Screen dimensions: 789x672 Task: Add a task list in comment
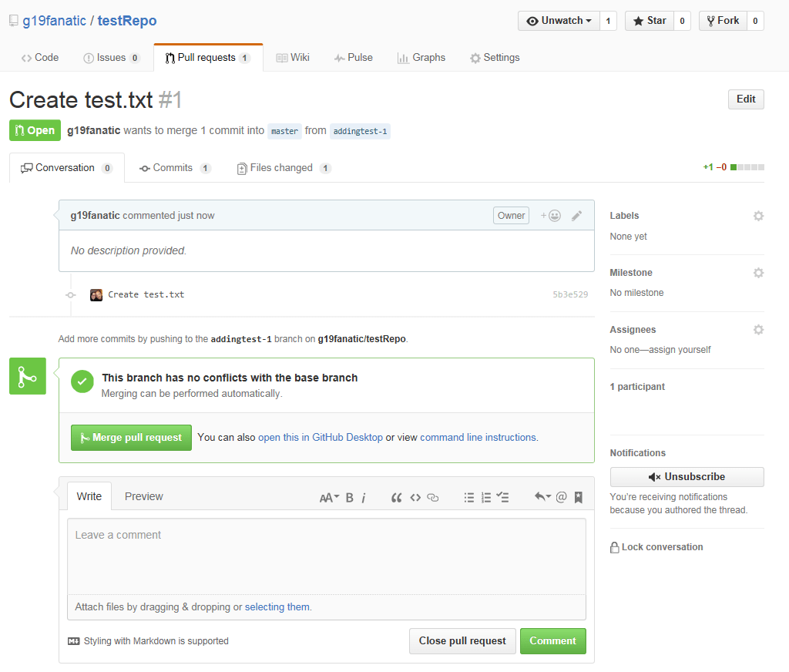(x=502, y=498)
